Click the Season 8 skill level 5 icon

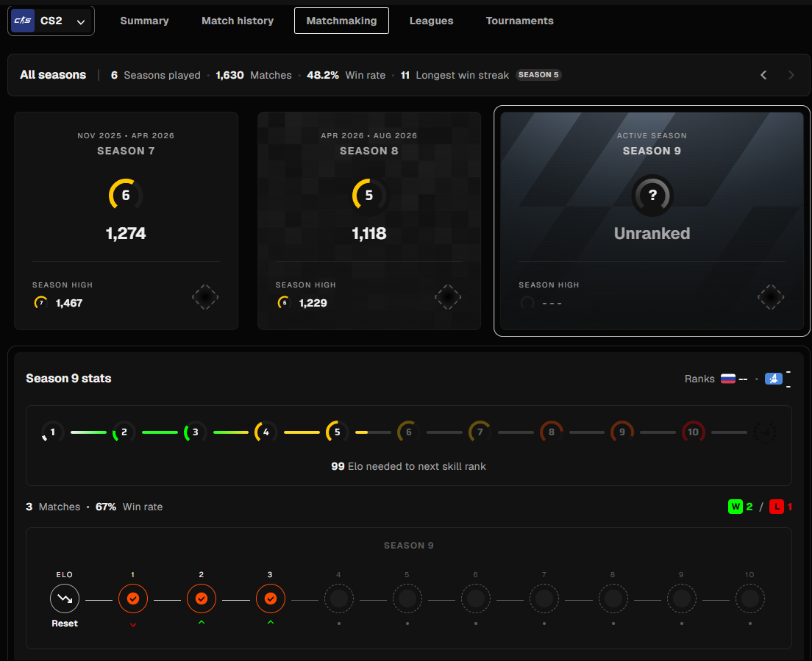[369, 195]
